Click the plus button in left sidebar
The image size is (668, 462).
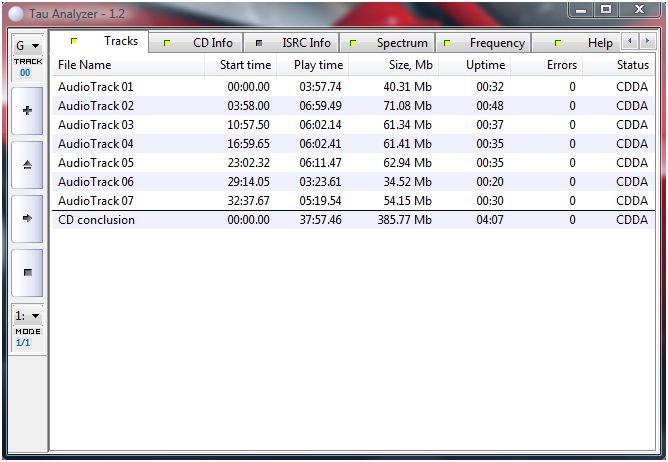pyautogui.click(x=27, y=110)
